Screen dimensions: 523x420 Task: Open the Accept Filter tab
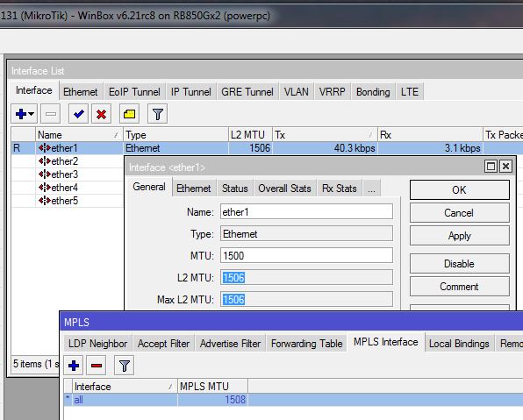click(163, 344)
